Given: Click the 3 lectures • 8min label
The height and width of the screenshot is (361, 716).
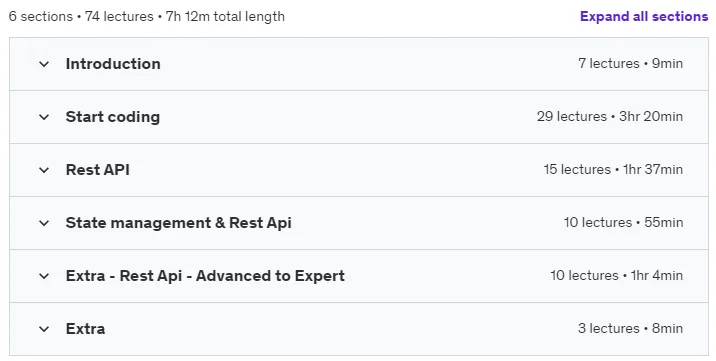Looking at the screenshot, I should click(631, 328).
